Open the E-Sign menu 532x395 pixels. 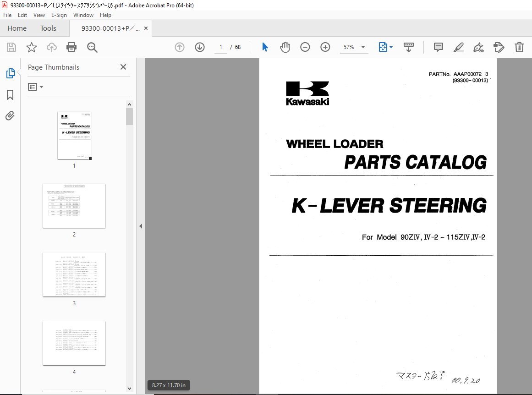(x=59, y=15)
